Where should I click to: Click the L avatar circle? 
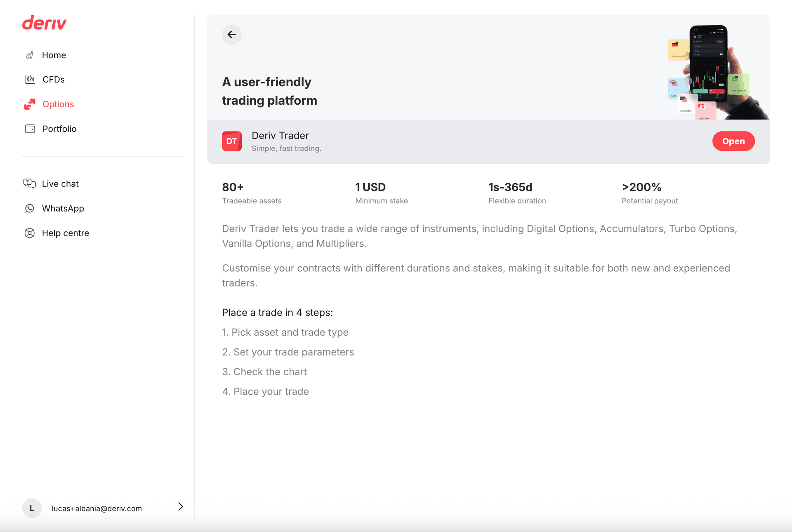[32, 508]
